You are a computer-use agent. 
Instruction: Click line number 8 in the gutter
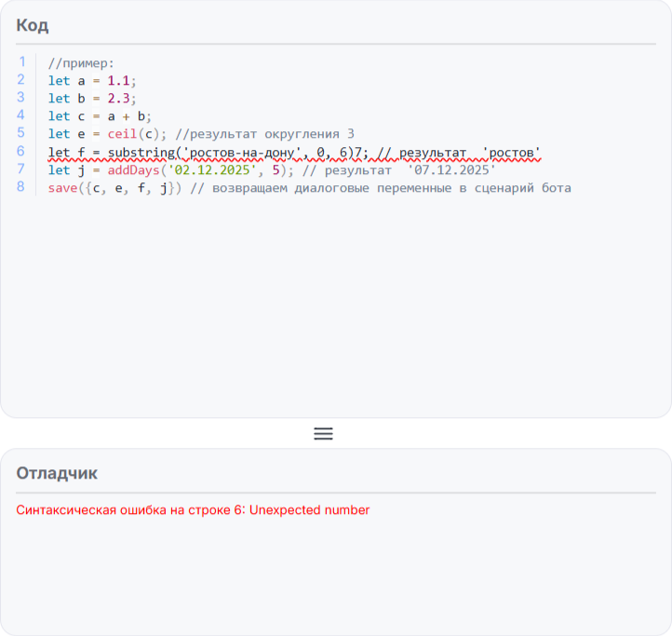point(21,187)
